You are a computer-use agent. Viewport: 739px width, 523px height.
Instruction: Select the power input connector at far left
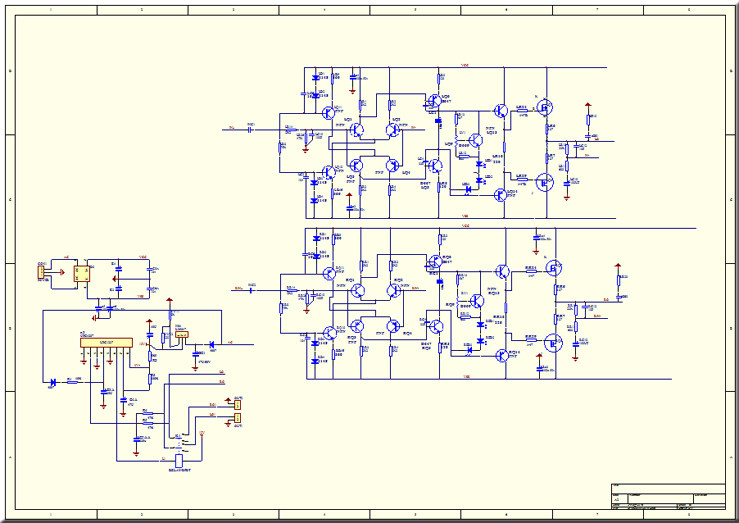(41, 272)
